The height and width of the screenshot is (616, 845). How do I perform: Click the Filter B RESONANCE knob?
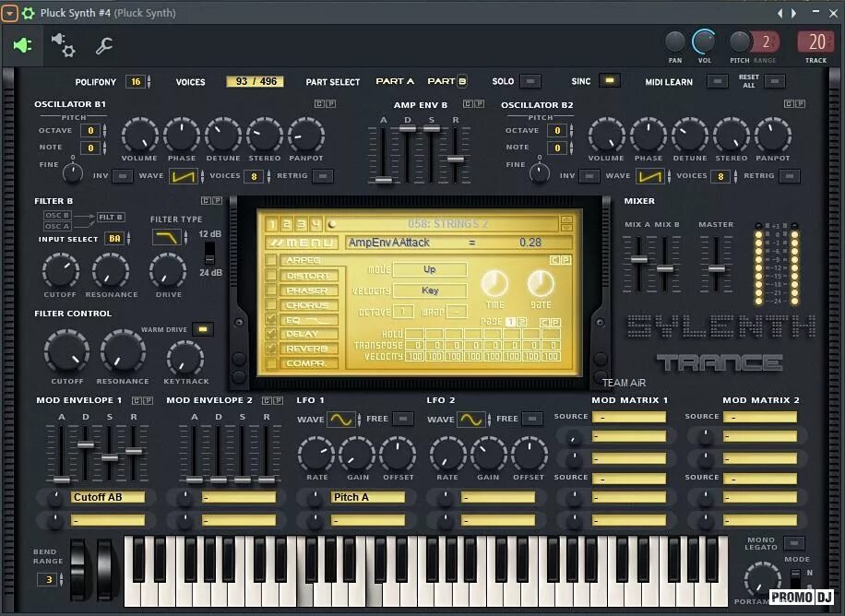coord(111,270)
